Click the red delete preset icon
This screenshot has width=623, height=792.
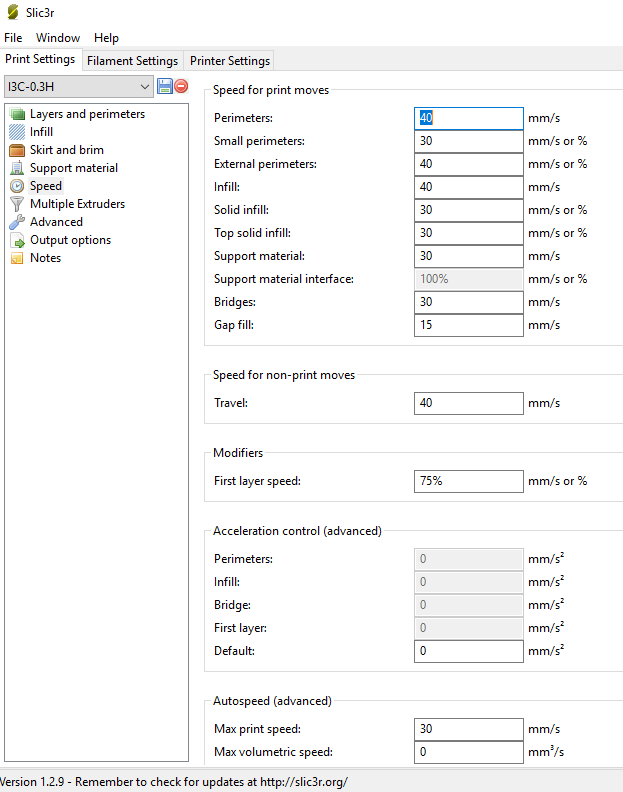pos(181,86)
